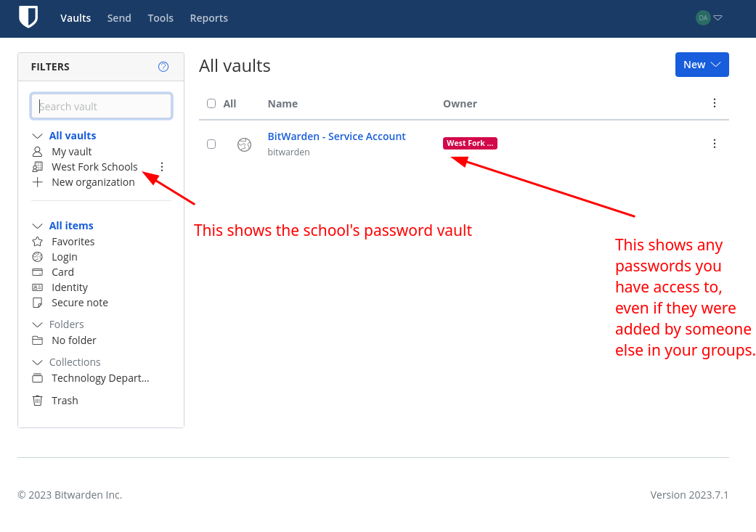Open BitWarden Service Account row options
This screenshot has width=756, height=532.
714,144
